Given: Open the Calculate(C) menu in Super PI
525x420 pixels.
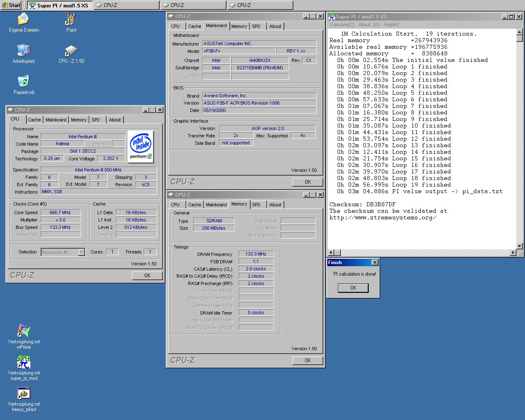Looking at the screenshot, I should coord(342,25).
